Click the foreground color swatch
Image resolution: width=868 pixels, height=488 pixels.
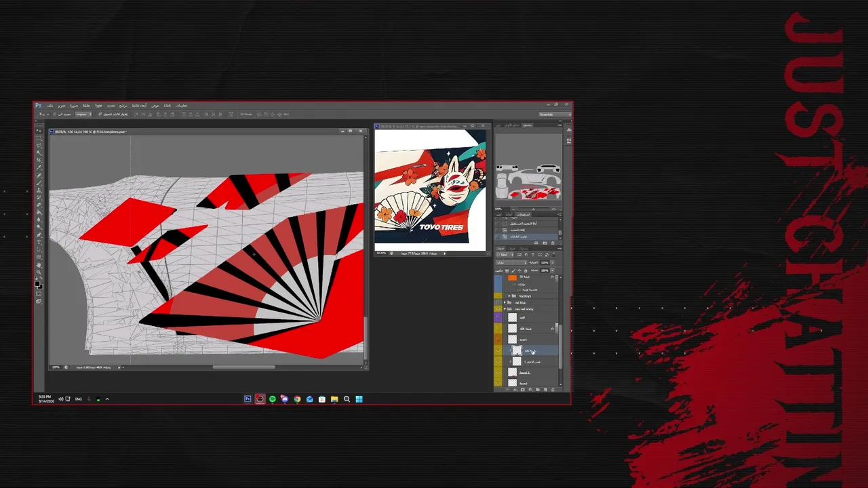click(x=38, y=284)
